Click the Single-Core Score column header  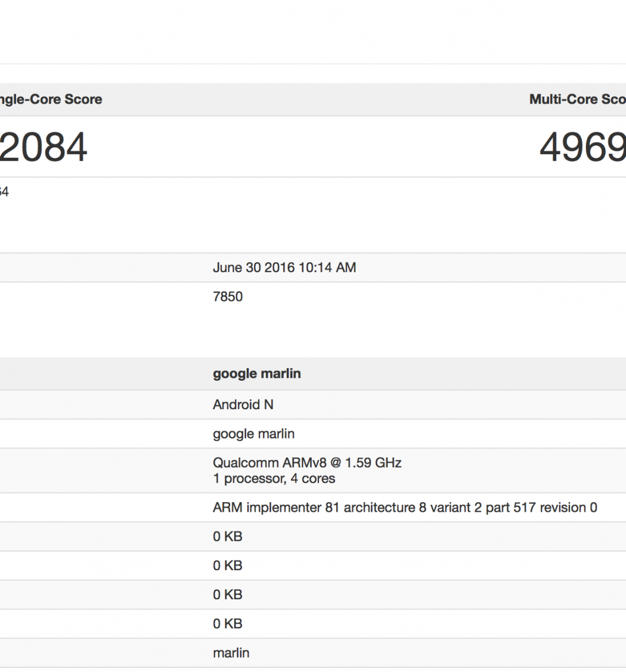click(x=51, y=99)
